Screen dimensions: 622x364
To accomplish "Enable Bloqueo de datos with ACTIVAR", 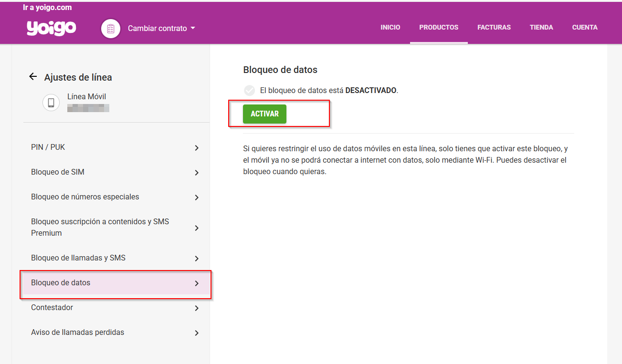I will 265,114.
